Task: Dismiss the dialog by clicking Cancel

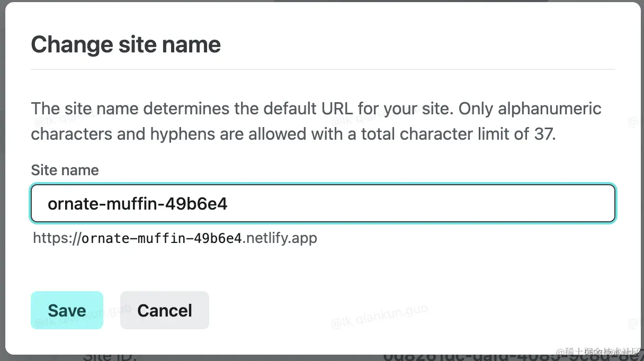Action: 164,310
